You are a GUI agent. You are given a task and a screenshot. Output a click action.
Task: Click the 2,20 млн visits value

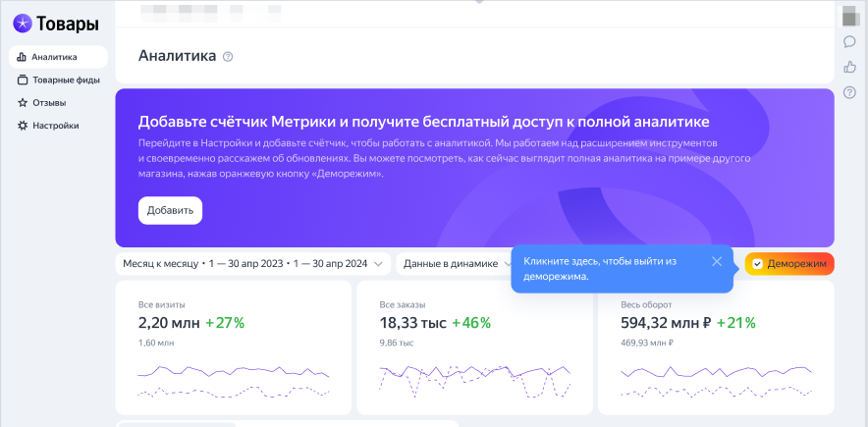point(169,323)
